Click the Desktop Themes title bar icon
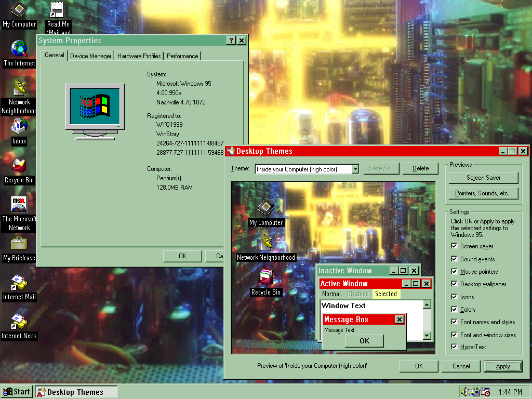 [230, 151]
